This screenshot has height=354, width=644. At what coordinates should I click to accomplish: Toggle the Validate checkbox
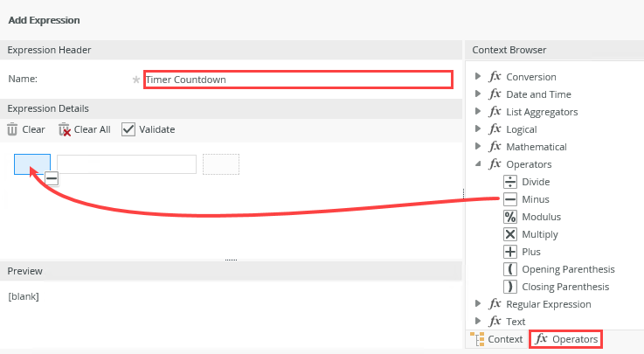[128, 129]
